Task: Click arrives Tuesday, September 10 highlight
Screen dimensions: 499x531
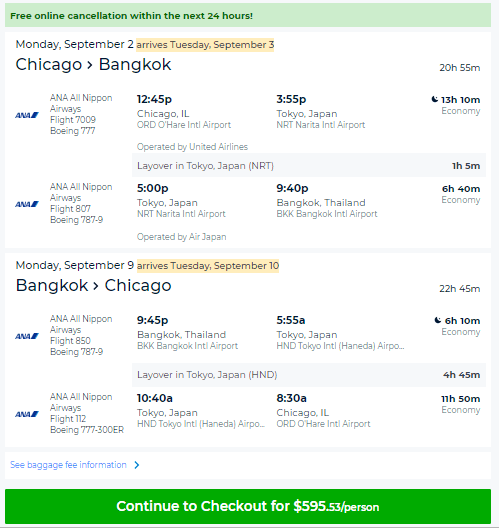Action: [208, 266]
